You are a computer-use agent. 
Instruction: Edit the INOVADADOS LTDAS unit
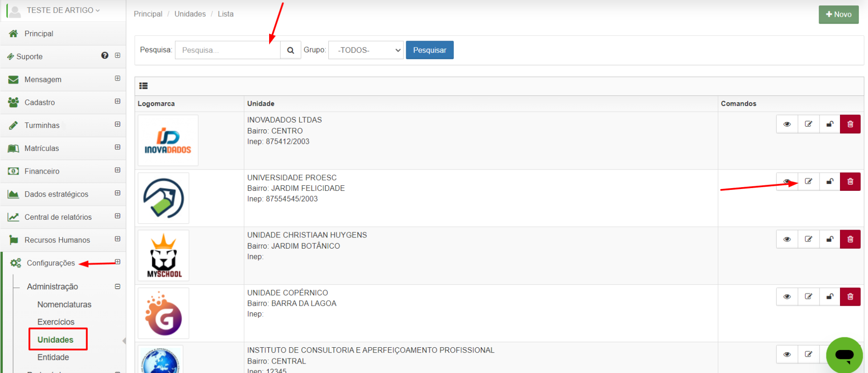click(x=808, y=124)
